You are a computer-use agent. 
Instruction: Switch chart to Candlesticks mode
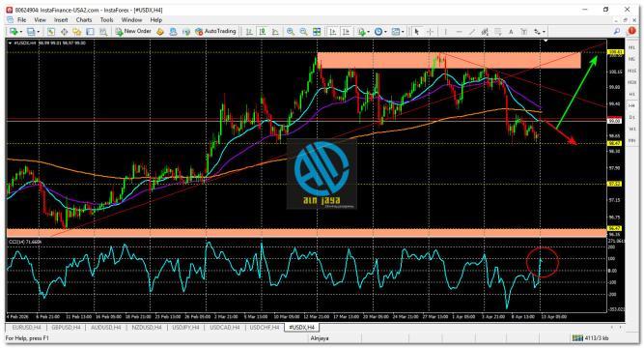[x=262, y=32]
